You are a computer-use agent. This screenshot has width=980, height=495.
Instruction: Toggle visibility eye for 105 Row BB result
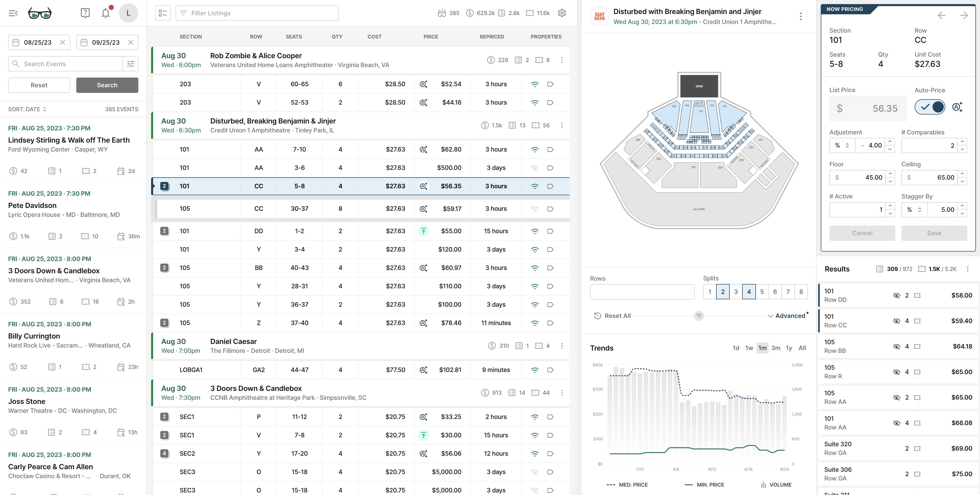pyautogui.click(x=897, y=346)
